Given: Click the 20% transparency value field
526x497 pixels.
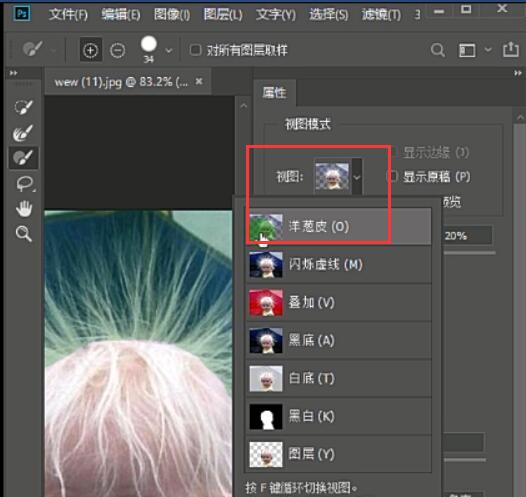Looking at the screenshot, I should [468, 236].
